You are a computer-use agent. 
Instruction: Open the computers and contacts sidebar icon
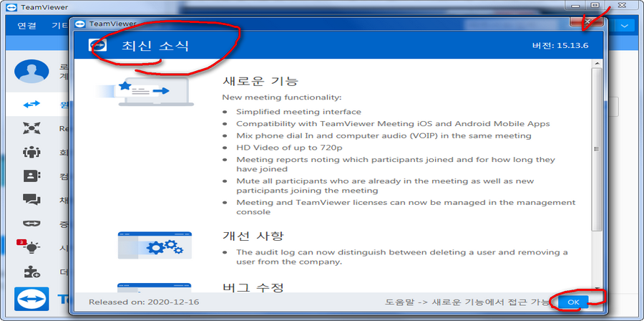tap(31, 176)
